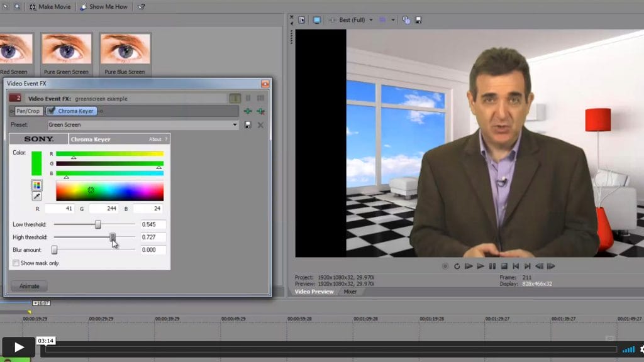Select the Chroma Keyer effect button
The width and height of the screenshot is (644, 362).
pyautogui.click(x=75, y=111)
